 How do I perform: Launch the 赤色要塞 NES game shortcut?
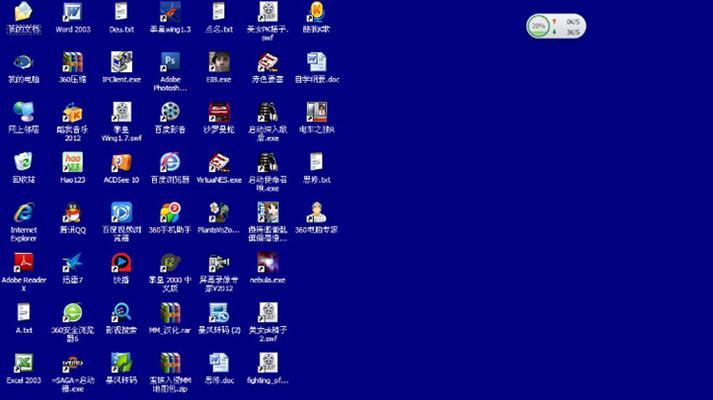pos(268,63)
